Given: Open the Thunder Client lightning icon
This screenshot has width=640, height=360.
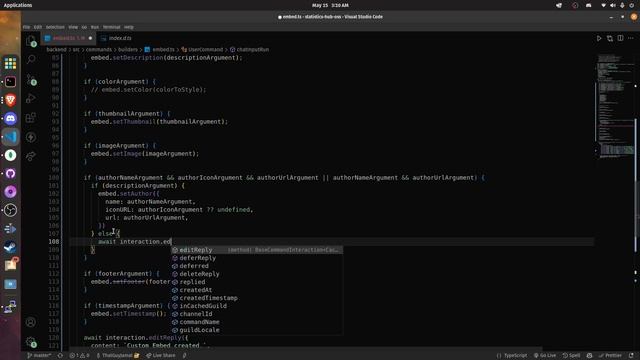Looking at the screenshot, I should (x=31, y=137).
